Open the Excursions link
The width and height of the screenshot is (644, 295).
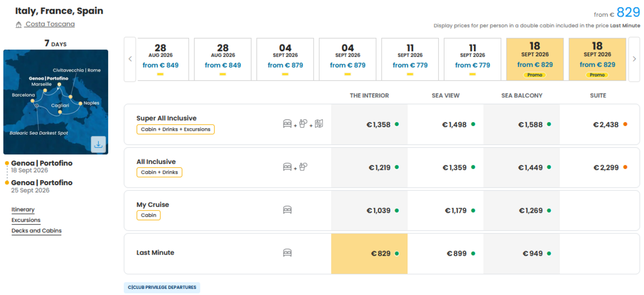pyautogui.click(x=26, y=220)
